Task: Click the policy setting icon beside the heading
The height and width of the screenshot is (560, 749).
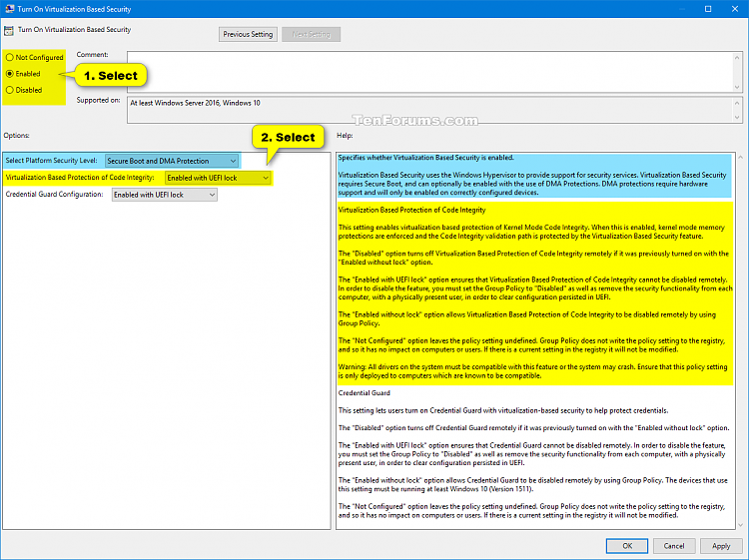Action: pos(9,31)
